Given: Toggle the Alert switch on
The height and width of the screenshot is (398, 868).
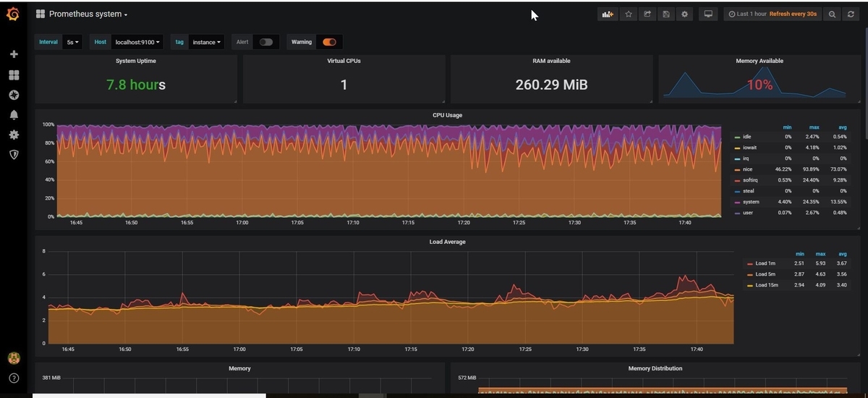Looking at the screenshot, I should pos(266,42).
